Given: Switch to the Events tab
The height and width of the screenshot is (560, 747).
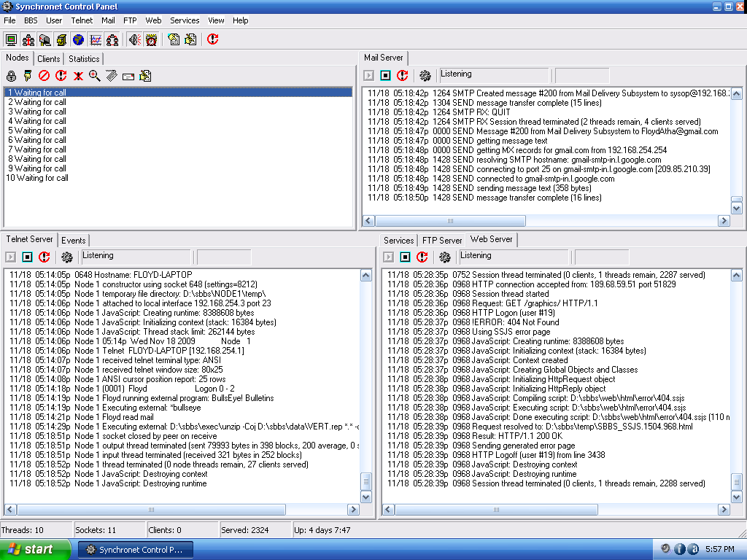Looking at the screenshot, I should (x=73, y=240).
